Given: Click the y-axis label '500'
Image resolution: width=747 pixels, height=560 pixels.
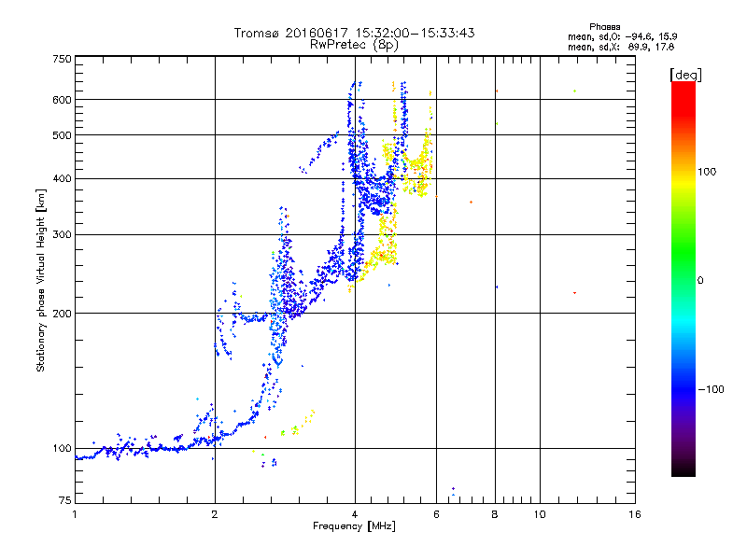Looking at the screenshot, I should [62, 135].
